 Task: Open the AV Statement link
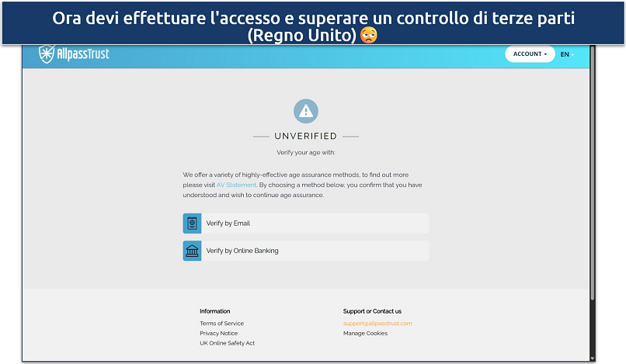click(x=236, y=185)
